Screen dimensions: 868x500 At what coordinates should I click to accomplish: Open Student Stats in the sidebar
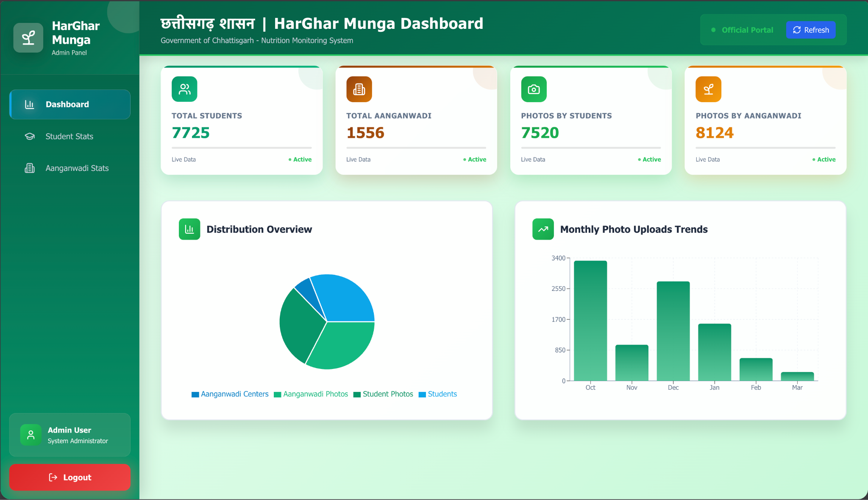(x=70, y=136)
